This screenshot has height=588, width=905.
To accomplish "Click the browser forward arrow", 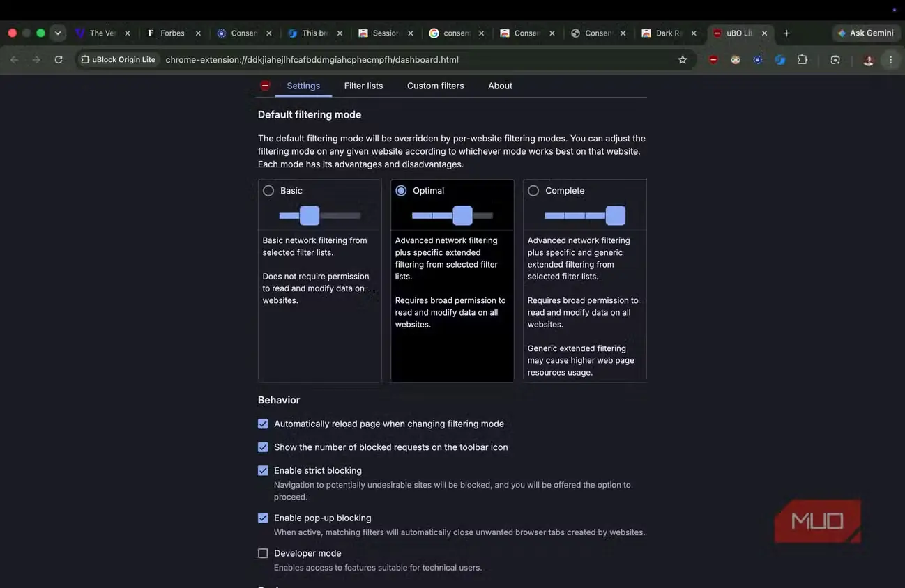I will (x=36, y=60).
